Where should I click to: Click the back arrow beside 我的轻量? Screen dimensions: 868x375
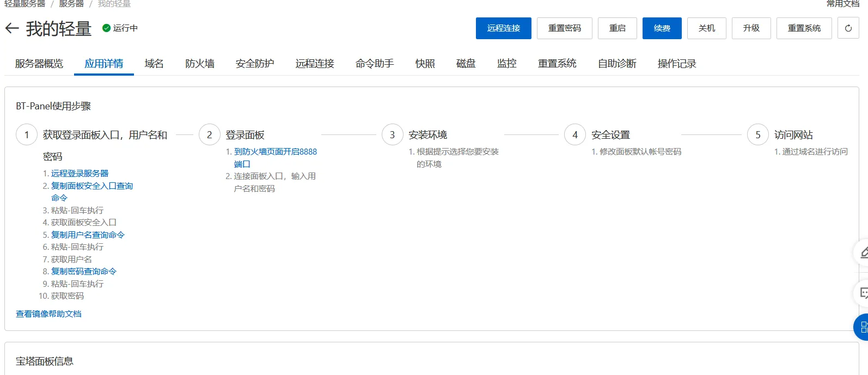click(x=12, y=28)
